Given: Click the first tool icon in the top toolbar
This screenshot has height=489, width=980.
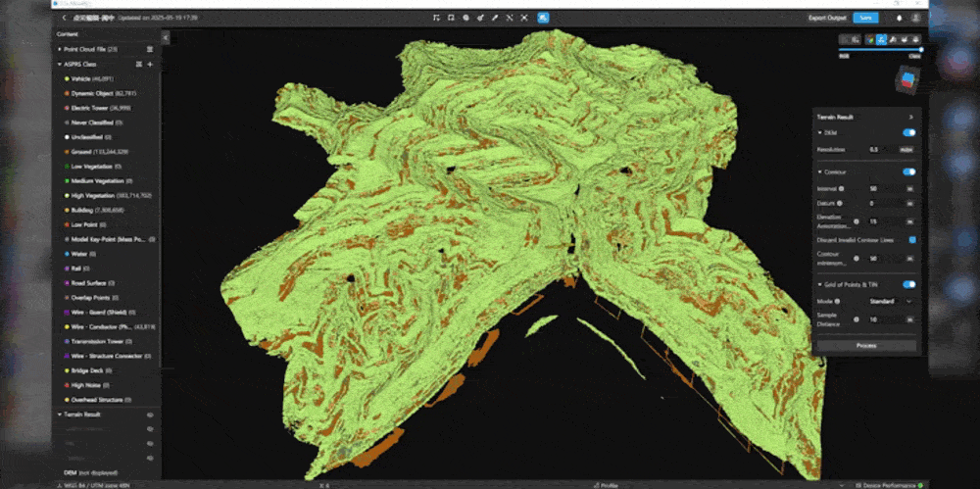Looking at the screenshot, I should [436, 18].
